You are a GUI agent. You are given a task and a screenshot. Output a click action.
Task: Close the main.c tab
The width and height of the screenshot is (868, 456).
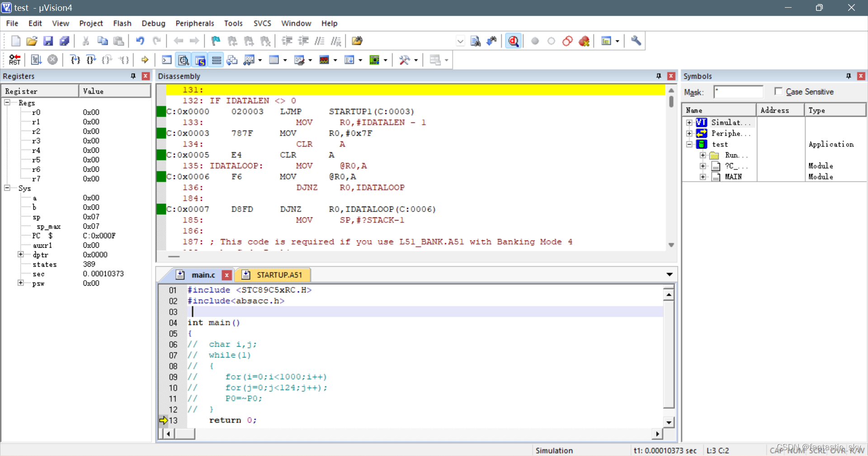(x=227, y=275)
